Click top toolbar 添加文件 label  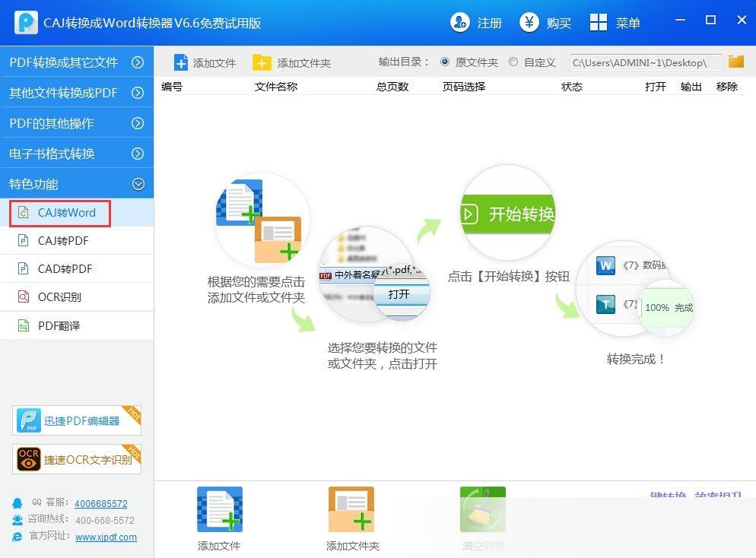214,63
